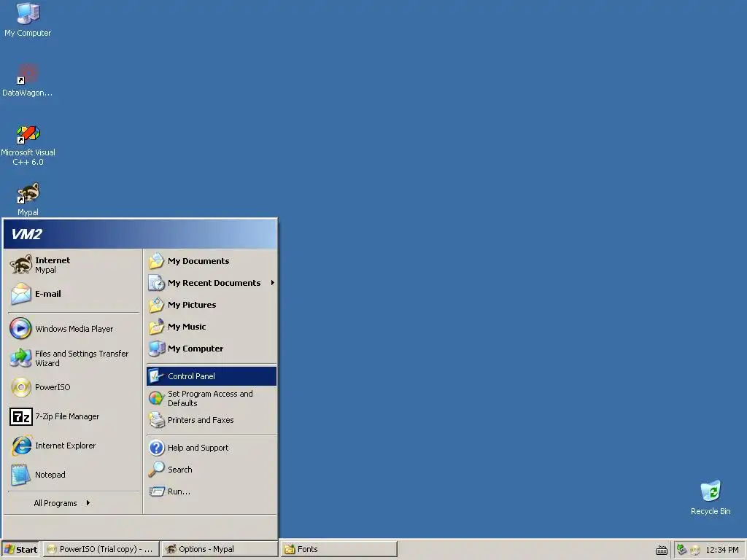Open the Run... dialog
Screen dimensions: 747x560
(x=212, y=491)
